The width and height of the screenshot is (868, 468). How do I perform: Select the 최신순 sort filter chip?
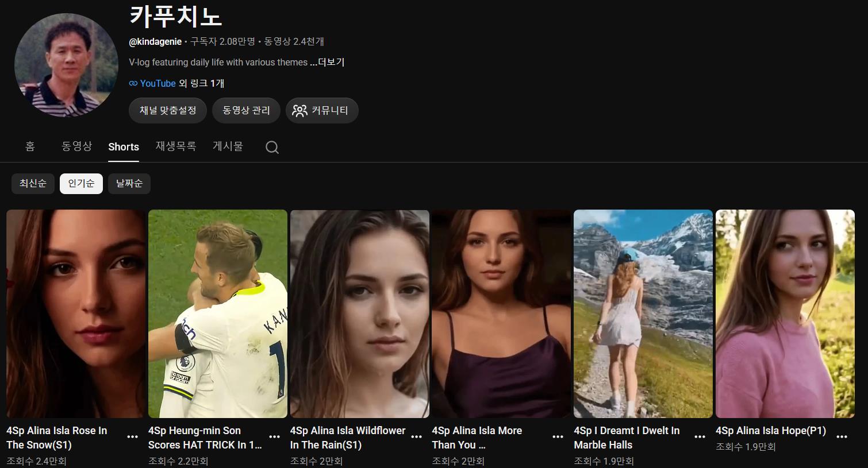(33, 184)
